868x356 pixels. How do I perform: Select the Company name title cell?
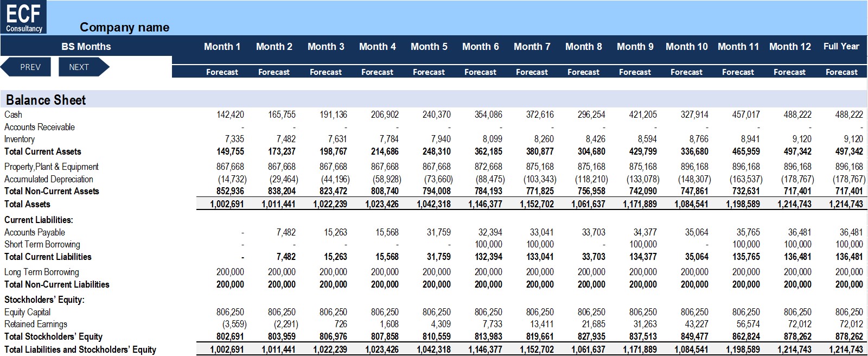(x=124, y=27)
